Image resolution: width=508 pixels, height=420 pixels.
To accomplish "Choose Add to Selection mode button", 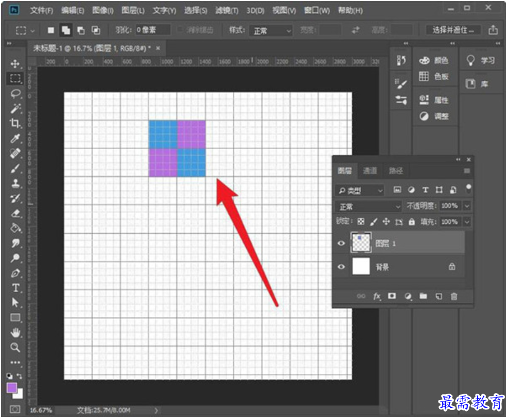I will tap(66, 30).
